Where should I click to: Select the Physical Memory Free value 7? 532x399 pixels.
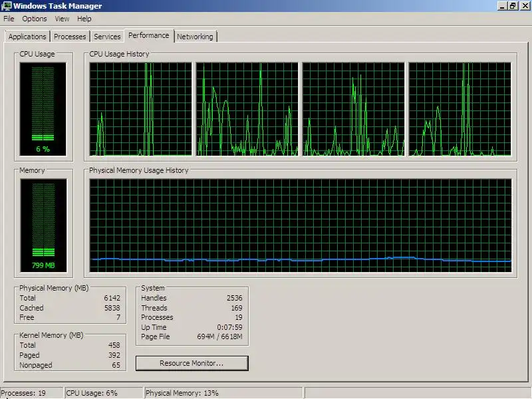118,317
